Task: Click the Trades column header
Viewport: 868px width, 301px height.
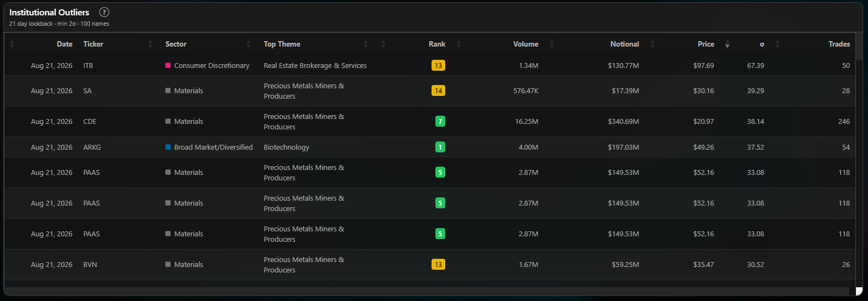Action: pyautogui.click(x=839, y=44)
